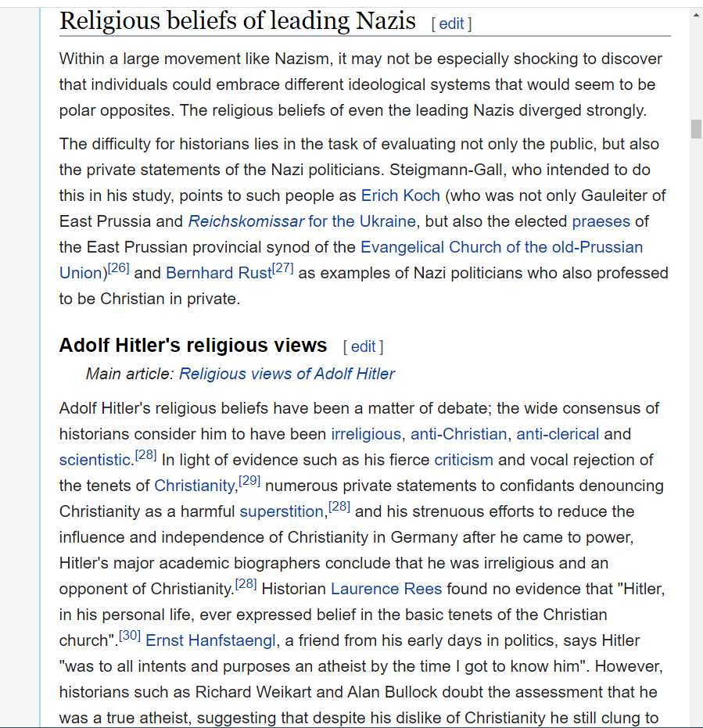703x728 pixels.
Task: Open the Bernhard Rust link
Action: (x=219, y=273)
